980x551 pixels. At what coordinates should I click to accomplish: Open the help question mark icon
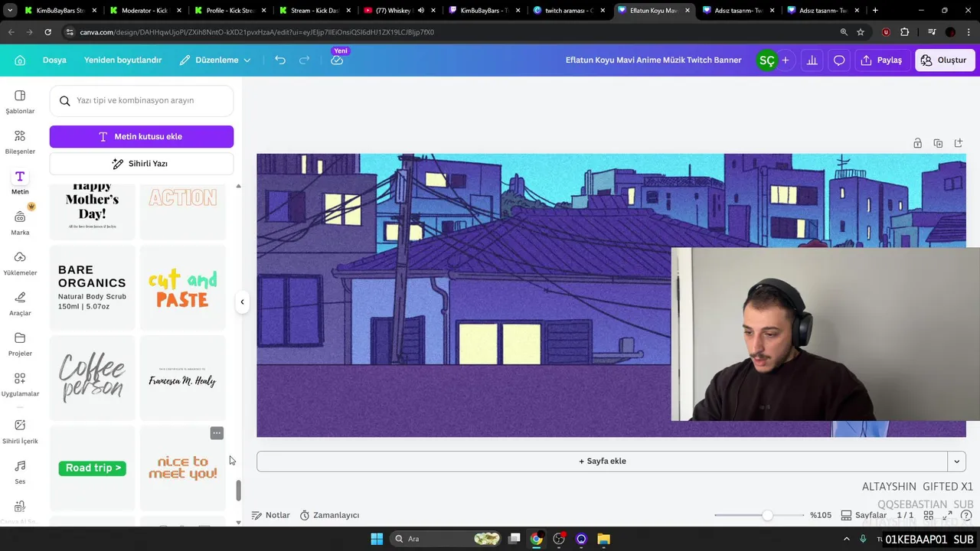(x=966, y=515)
